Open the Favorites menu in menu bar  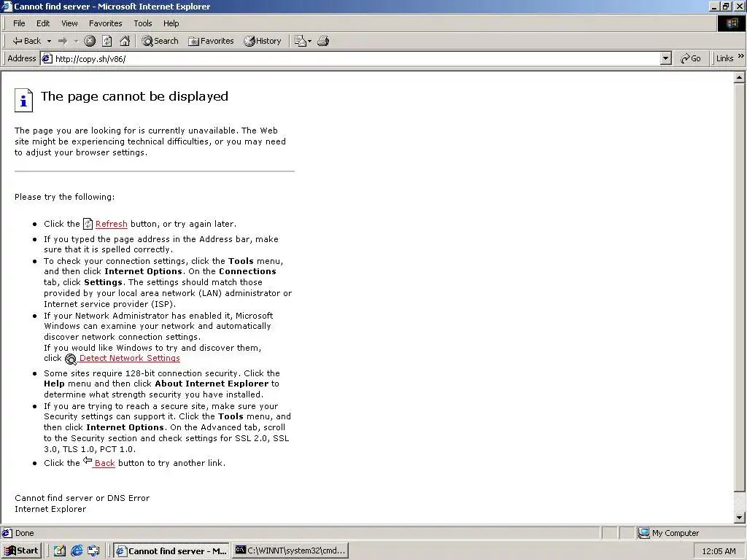tap(105, 23)
